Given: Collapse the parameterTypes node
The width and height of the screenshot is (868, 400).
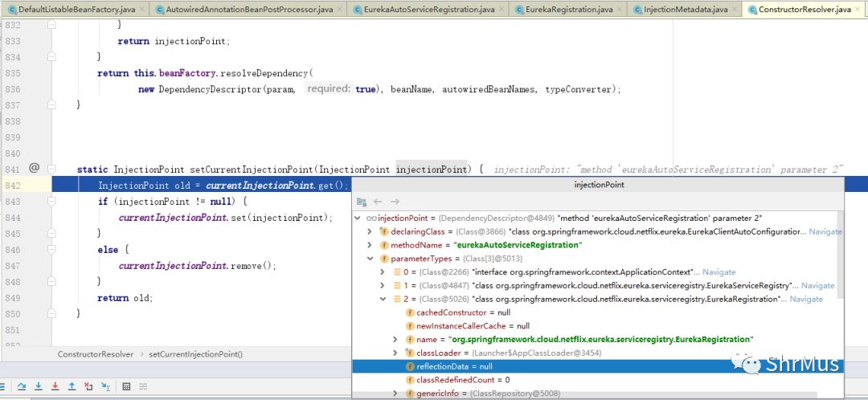Looking at the screenshot, I should [x=369, y=259].
